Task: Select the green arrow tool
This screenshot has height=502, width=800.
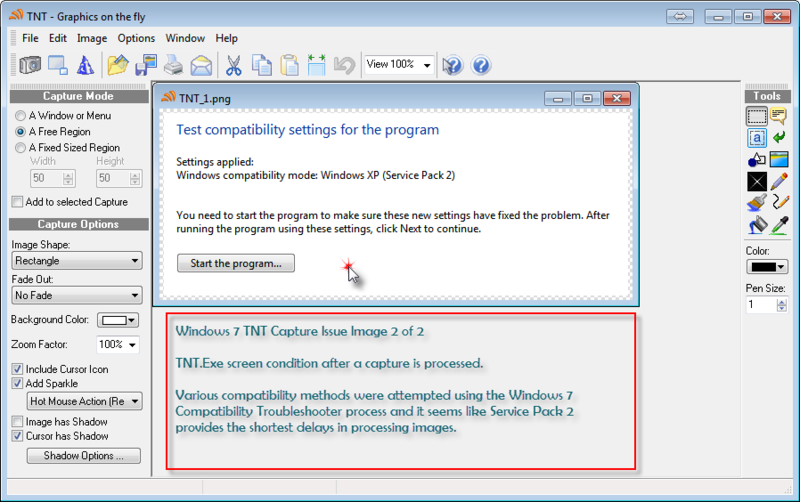Action: (x=779, y=138)
